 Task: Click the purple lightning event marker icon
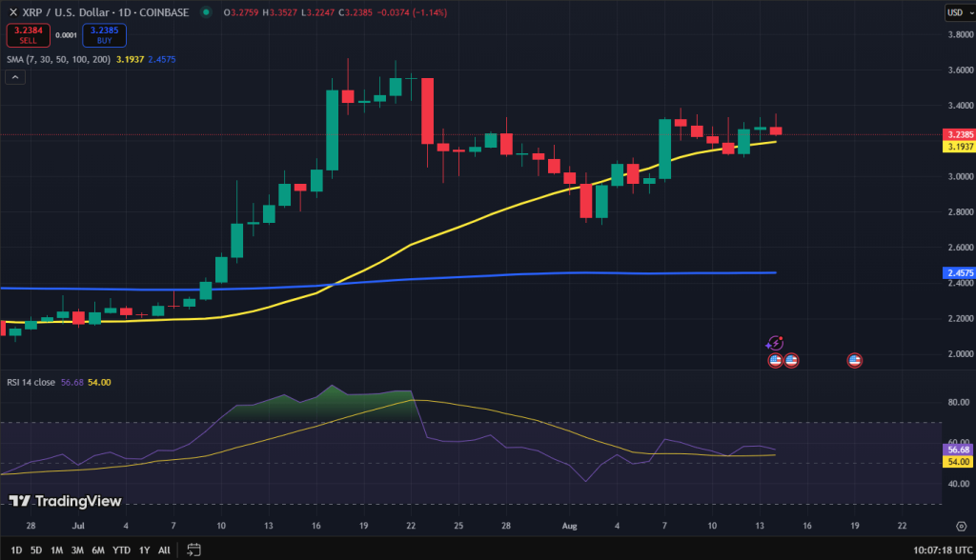(x=774, y=344)
